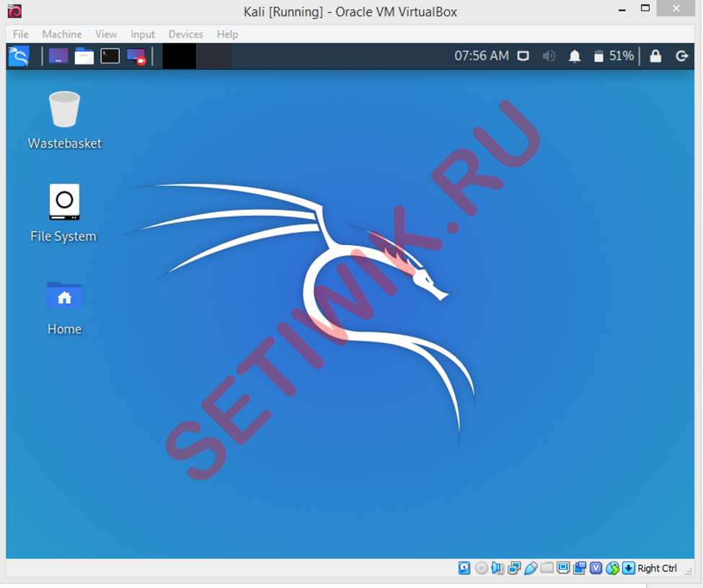Lock the screen using the padlock icon
703x588 pixels.
pyautogui.click(x=655, y=56)
